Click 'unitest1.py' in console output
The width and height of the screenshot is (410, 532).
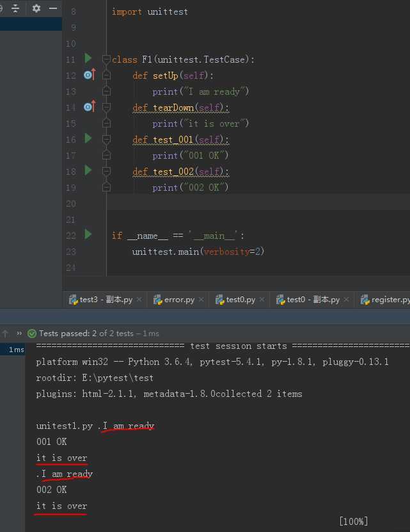65,426
